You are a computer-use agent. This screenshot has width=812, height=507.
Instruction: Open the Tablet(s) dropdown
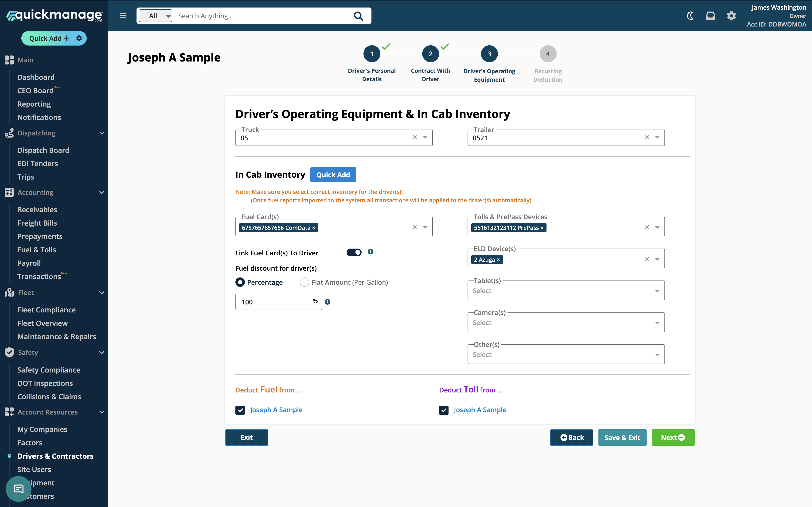click(566, 291)
